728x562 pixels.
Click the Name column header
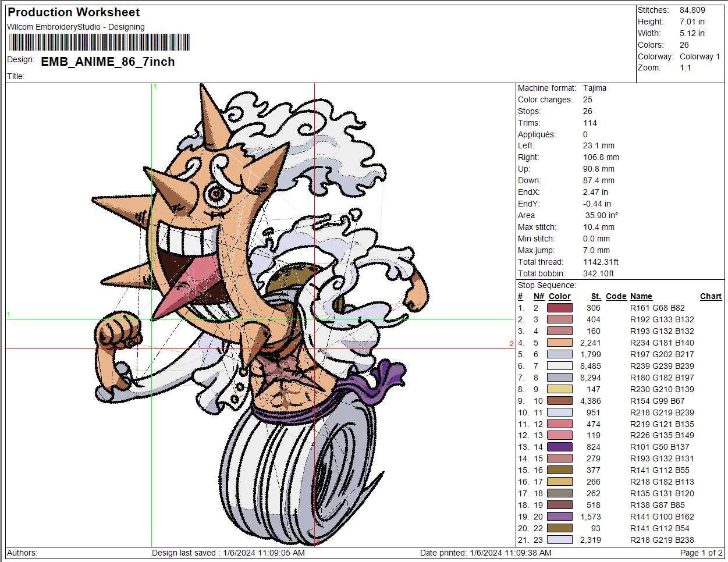(x=641, y=296)
